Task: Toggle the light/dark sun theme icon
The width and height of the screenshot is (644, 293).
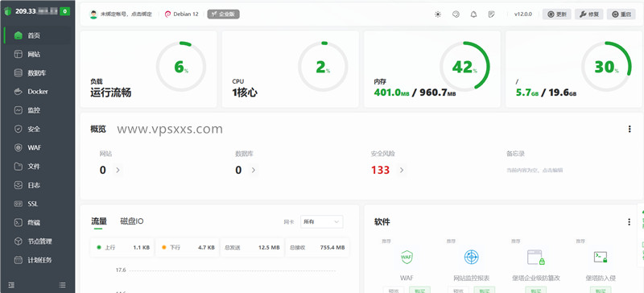Action: coord(438,14)
